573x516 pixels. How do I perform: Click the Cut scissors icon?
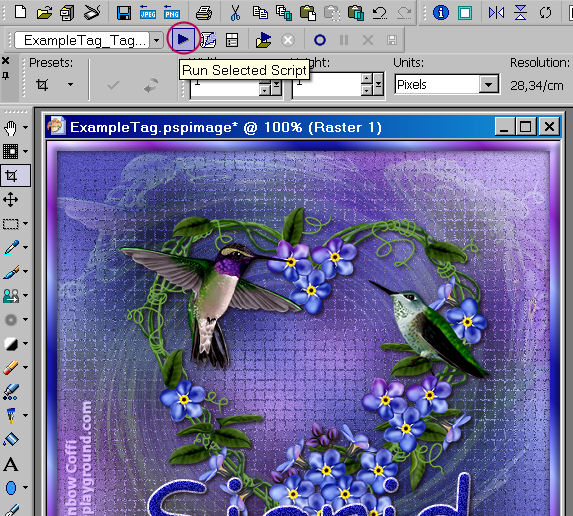point(235,13)
